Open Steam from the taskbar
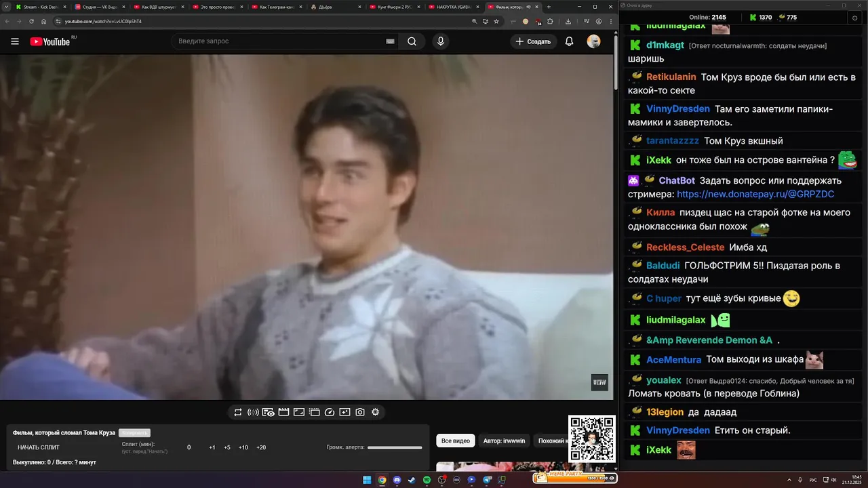This screenshot has width=868, height=488. tap(412, 480)
